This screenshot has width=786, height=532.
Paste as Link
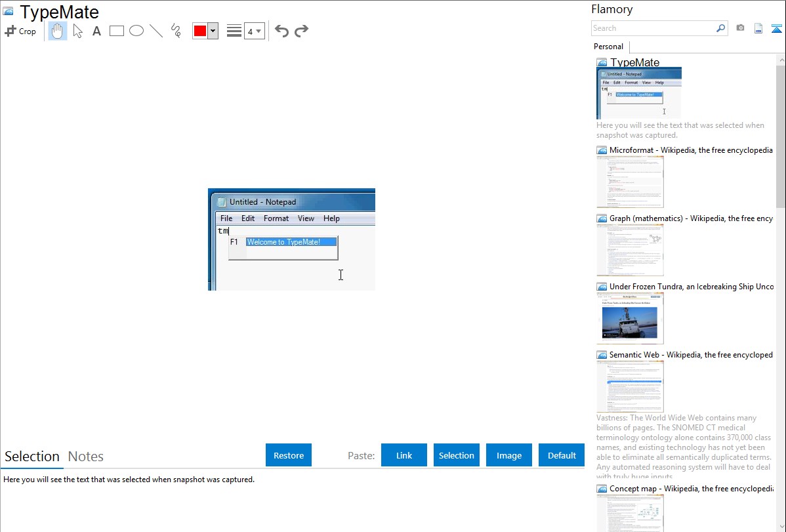[404, 455]
